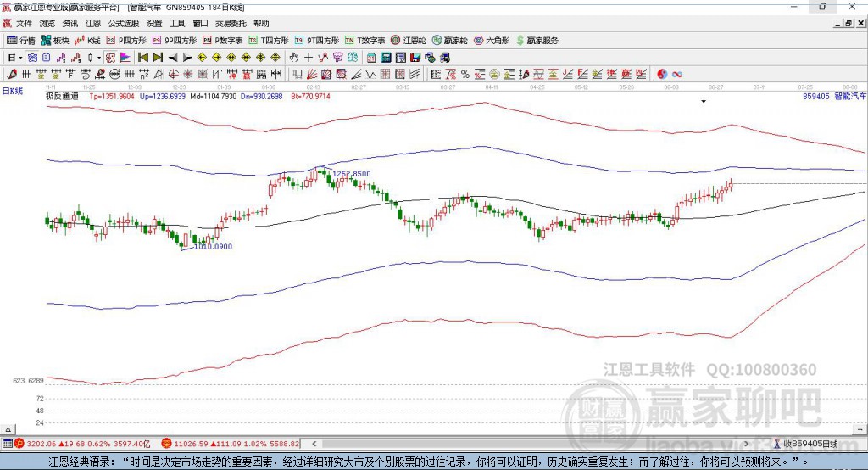Open 赢家服务 with the dollar icon
The height and width of the screenshot is (470, 868).
click(537, 41)
